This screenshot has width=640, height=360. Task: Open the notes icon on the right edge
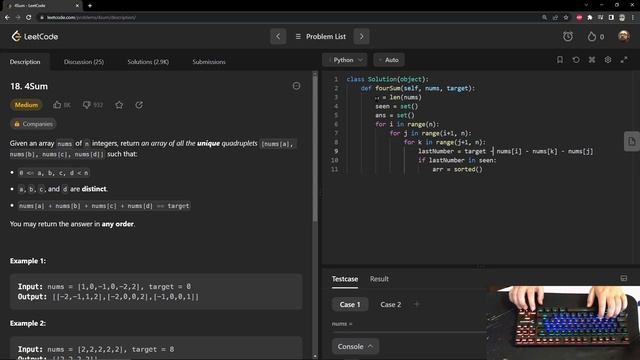[x=632, y=142]
